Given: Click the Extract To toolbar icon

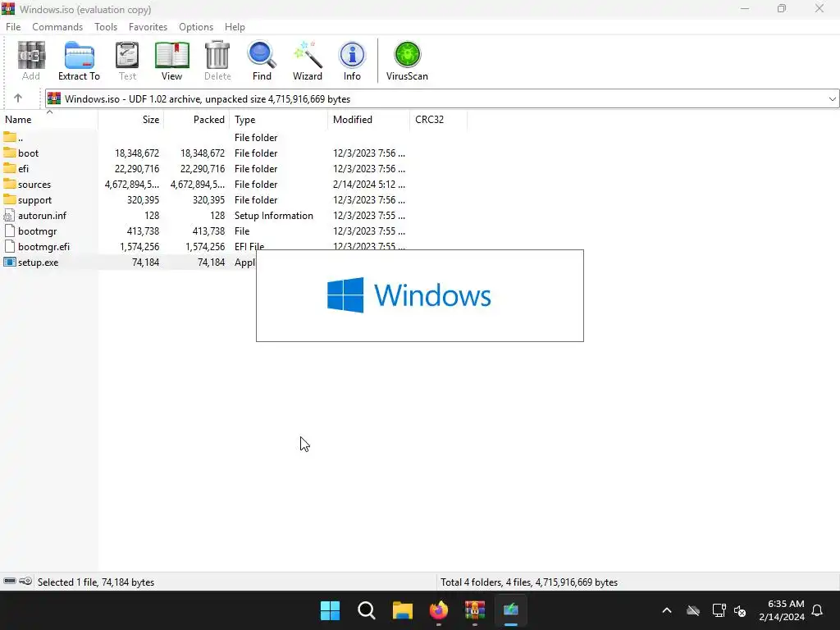Looking at the screenshot, I should tap(80, 55).
